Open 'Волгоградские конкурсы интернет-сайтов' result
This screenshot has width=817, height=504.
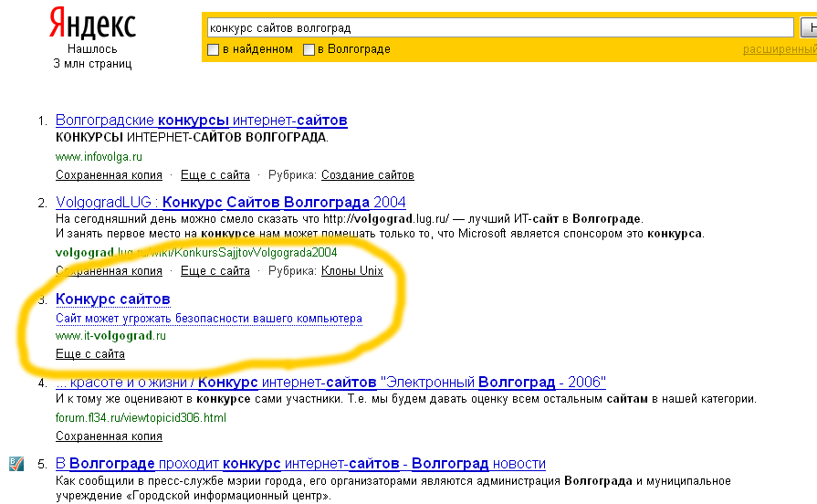pyautogui.click(x=201, y=121)
